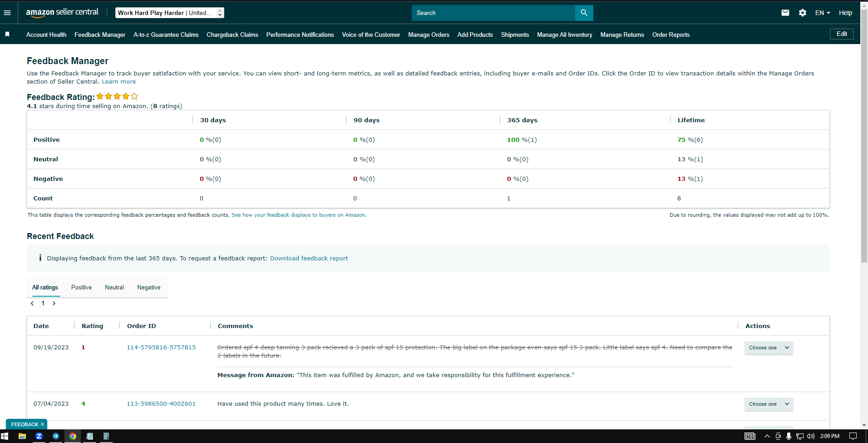Open Calculator from the taskbar
Screen dimensions: 868x443
(x=106, y=436)
